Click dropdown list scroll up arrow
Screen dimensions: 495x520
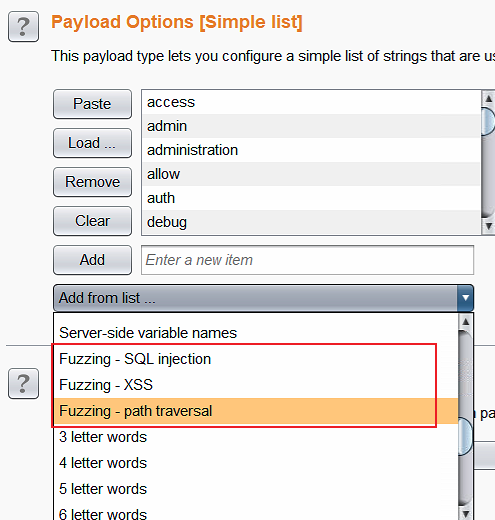coord(466,322)
